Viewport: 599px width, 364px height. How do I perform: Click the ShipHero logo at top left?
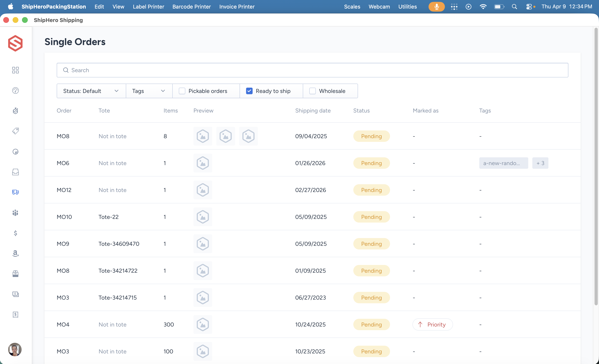15,43
